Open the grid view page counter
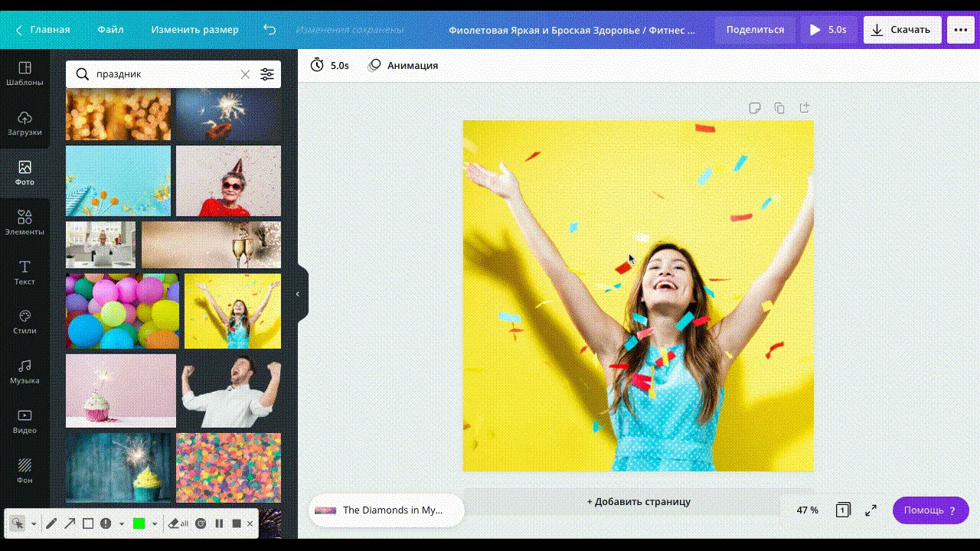 (x=843, y=510)
